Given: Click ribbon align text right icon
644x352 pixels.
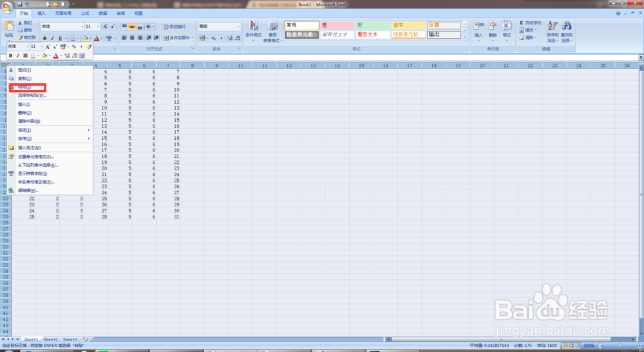Looking at the screenshot, I should tap(140, 38).
